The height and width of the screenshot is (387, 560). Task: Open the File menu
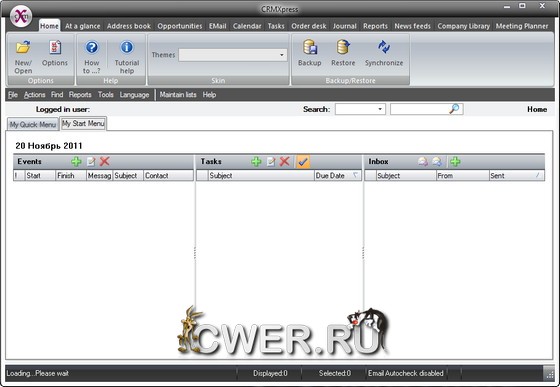point(13,95)
